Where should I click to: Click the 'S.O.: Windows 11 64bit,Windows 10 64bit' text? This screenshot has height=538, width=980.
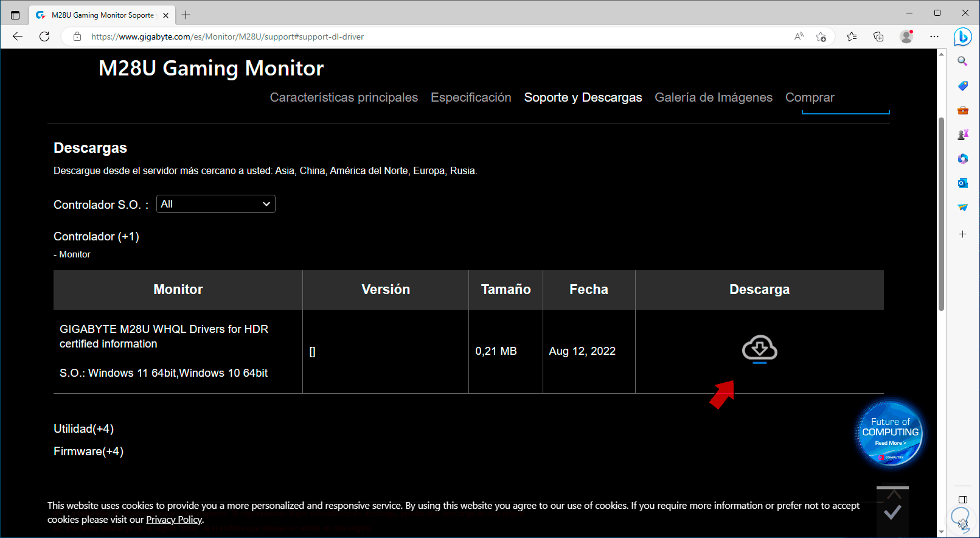(x=164, y=373)
